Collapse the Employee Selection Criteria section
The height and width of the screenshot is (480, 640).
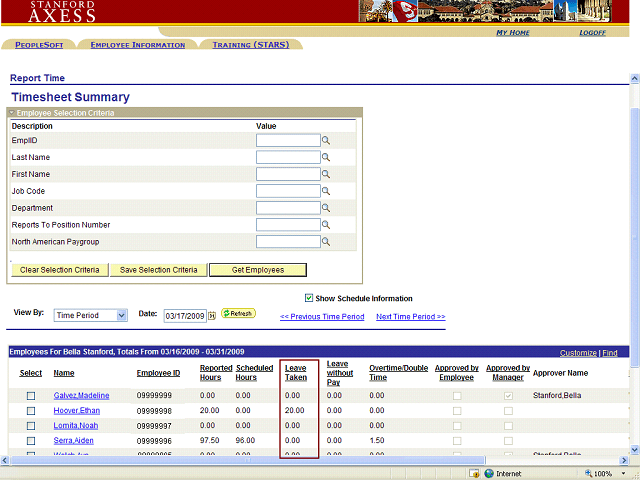pyautogui.click(x=12, y=113)
